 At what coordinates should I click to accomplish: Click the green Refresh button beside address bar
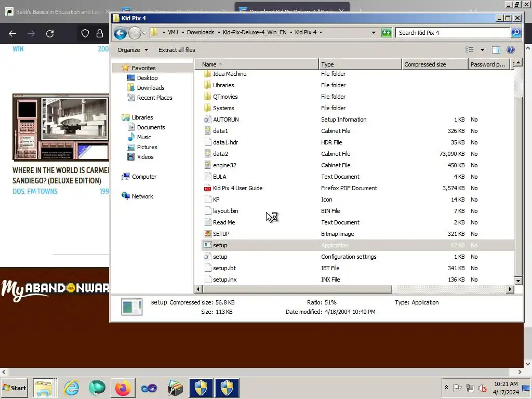(387, 33)
